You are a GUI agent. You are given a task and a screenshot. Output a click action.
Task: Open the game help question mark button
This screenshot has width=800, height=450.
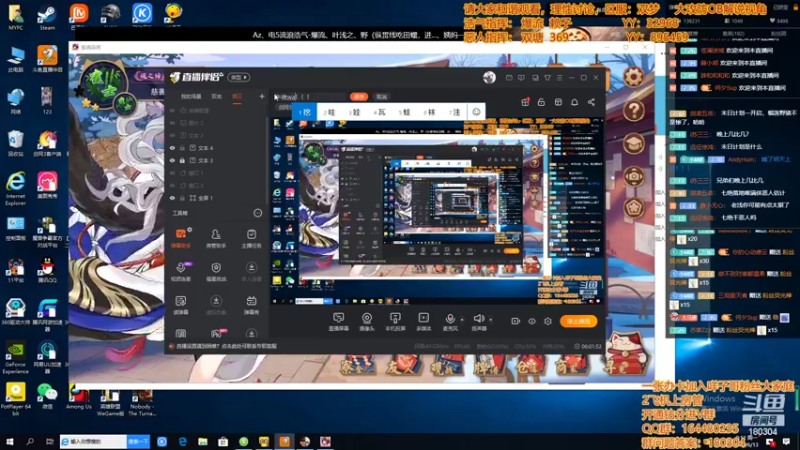(634, 110)
